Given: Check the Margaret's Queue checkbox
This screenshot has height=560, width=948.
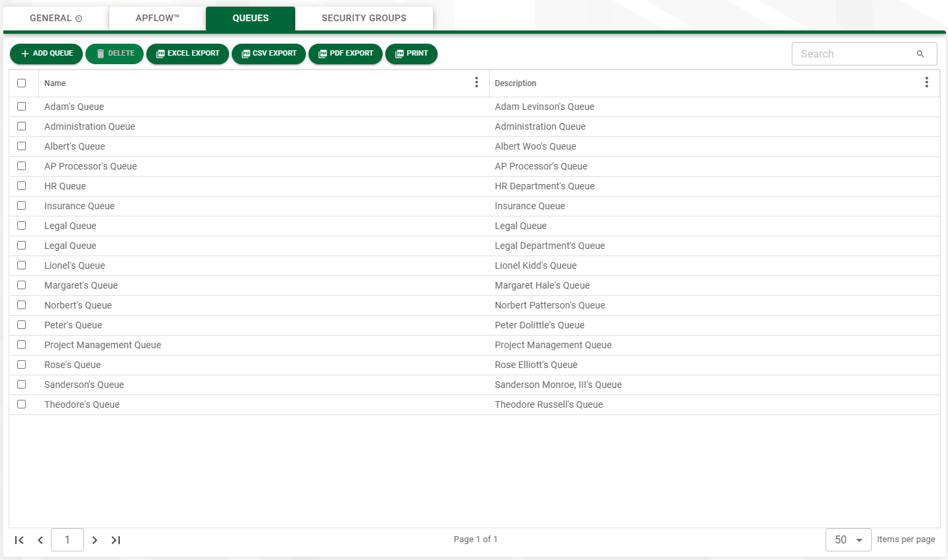Looking at the screenshot, I should 22,285.
